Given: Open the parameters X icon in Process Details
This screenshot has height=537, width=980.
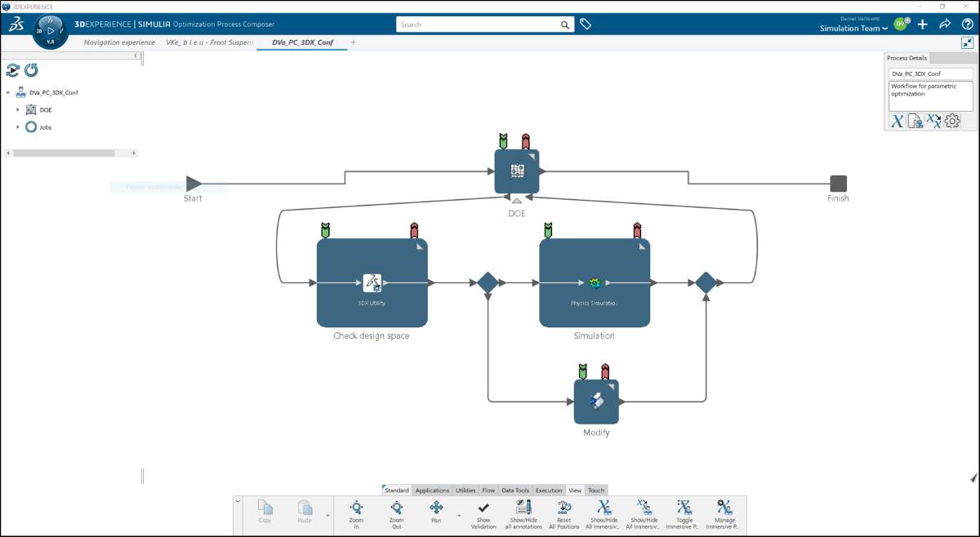Looking at the screenshot, I should point(897,122).
